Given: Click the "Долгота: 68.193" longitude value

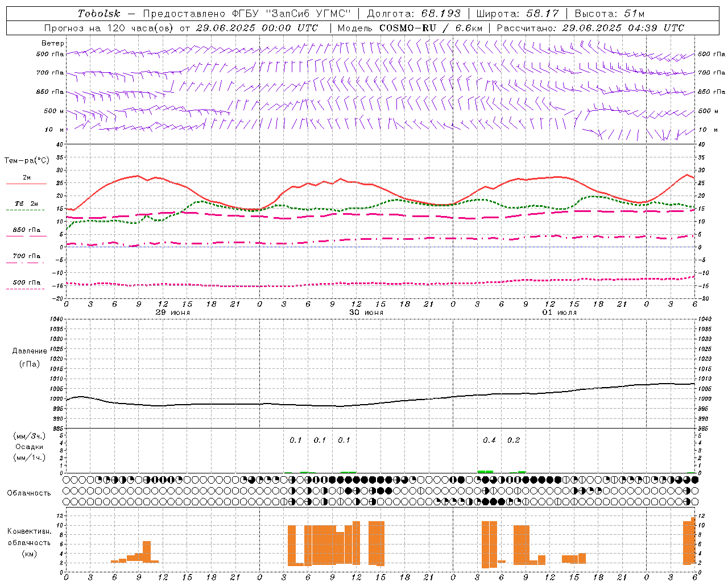Looking at the screenshot, I should click(413, 14).
